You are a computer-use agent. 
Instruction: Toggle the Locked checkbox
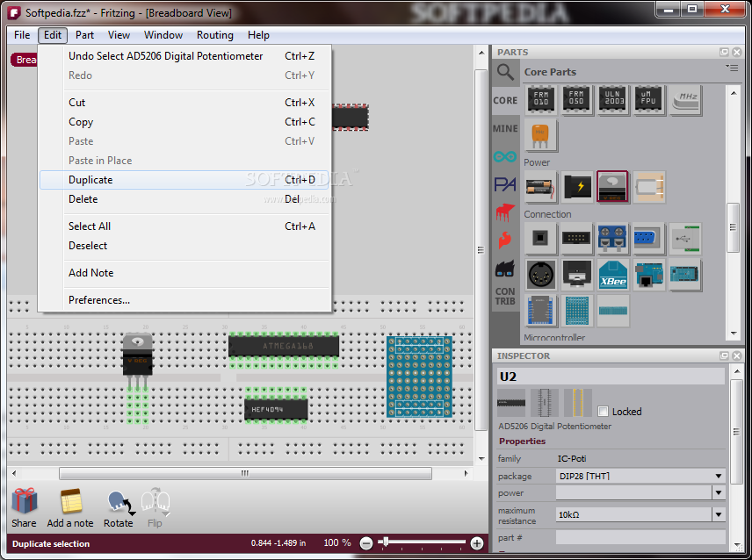click(604, 412)
